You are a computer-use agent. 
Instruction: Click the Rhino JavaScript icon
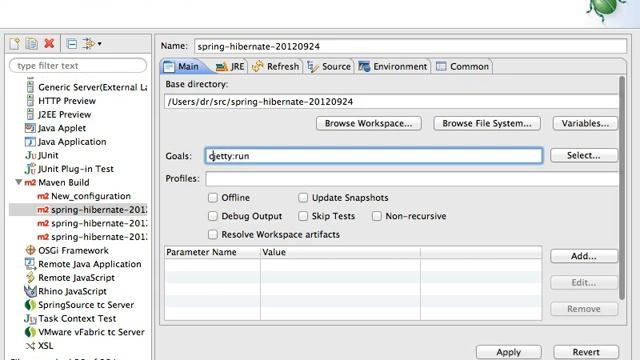31,291
